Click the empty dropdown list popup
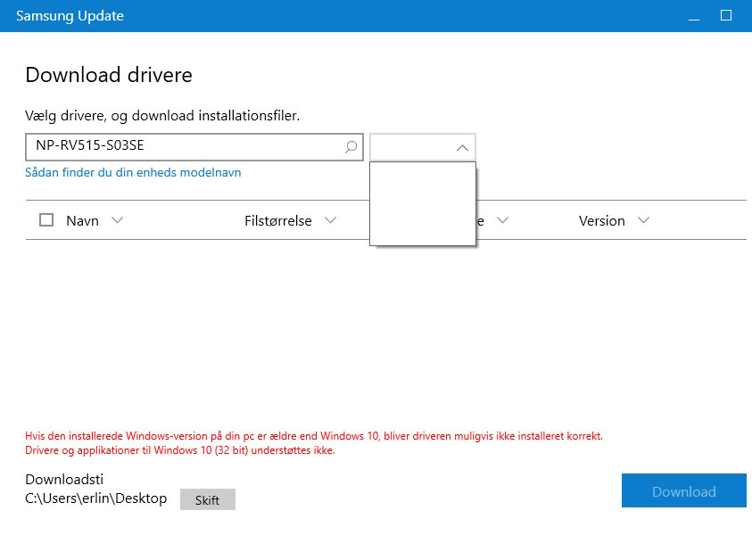Screen dimensions: 752x560 [x=423, y=204]
